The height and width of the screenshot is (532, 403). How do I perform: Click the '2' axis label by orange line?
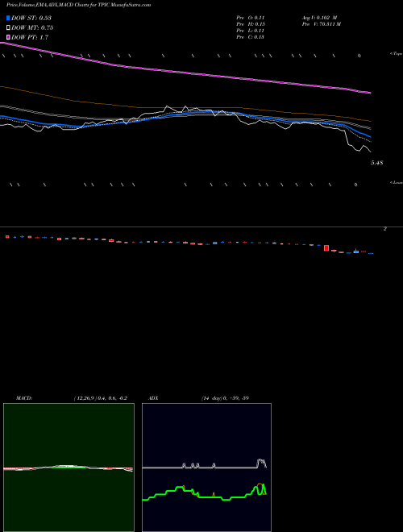click(385, 229)
